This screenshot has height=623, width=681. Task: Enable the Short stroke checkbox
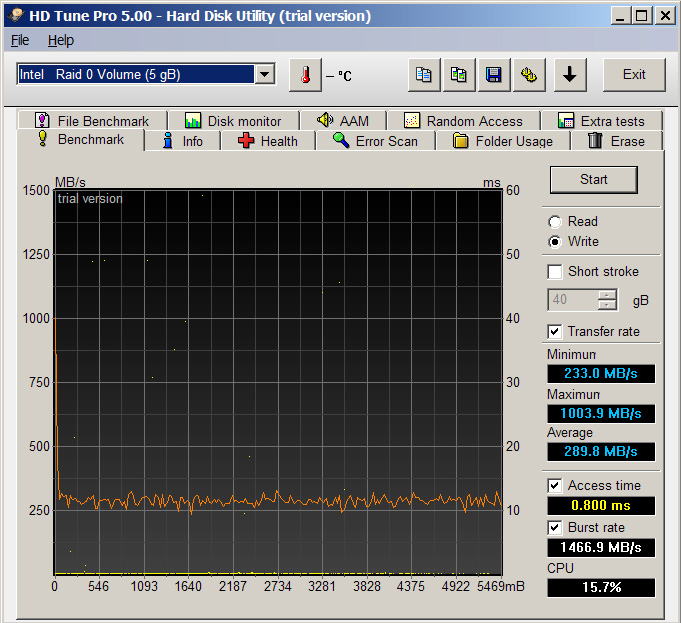pos(555,272)
